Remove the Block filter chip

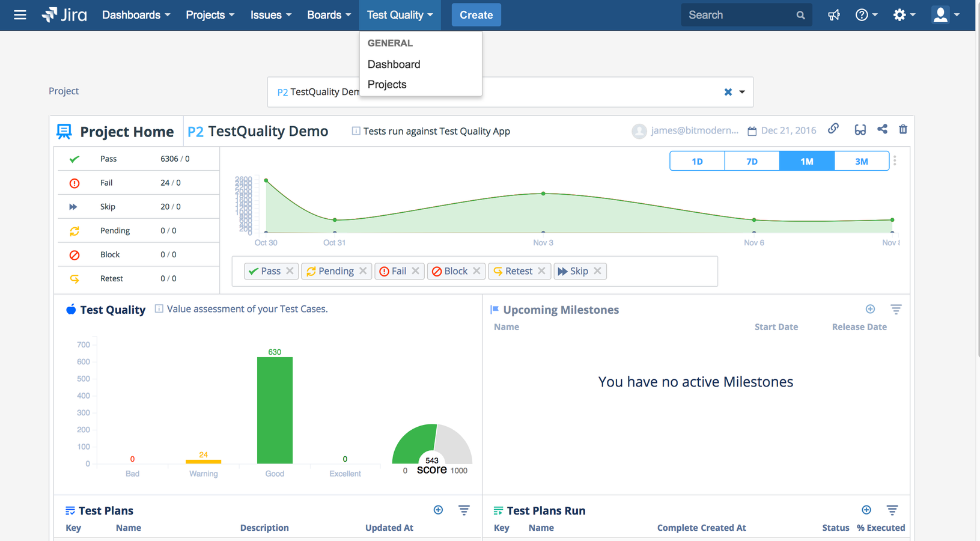point(476,271)
